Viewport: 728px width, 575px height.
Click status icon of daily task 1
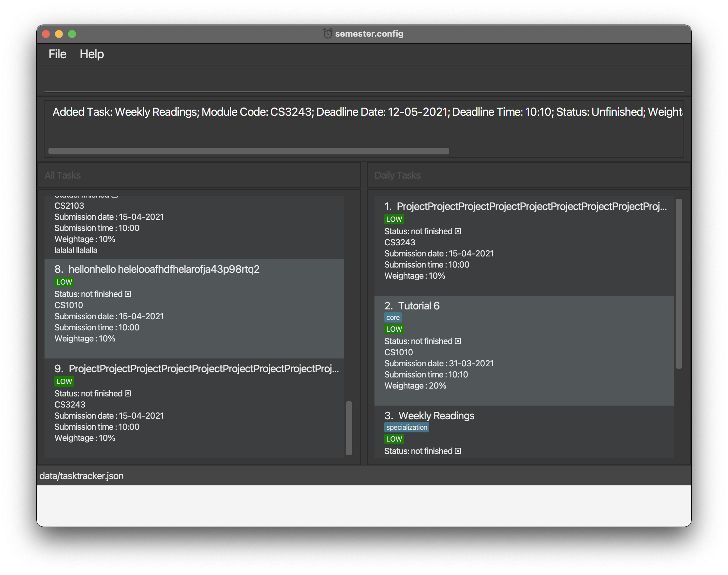tap(458, 231)
